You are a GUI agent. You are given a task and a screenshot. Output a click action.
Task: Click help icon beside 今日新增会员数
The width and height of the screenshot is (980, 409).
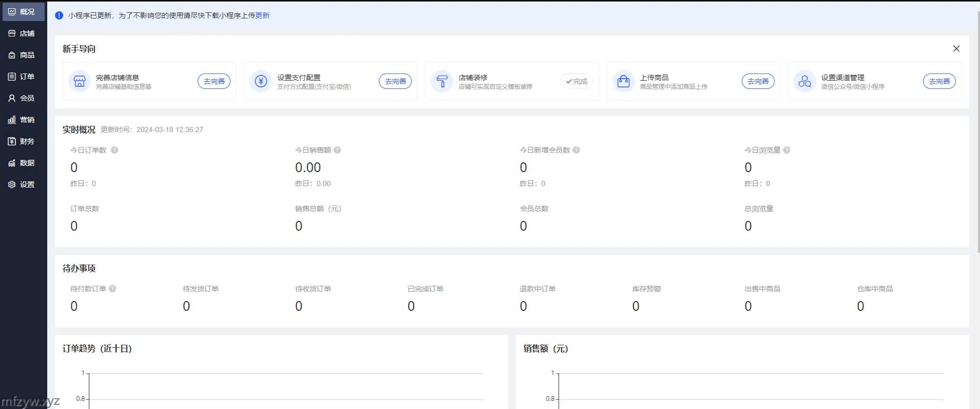[577, 150]
